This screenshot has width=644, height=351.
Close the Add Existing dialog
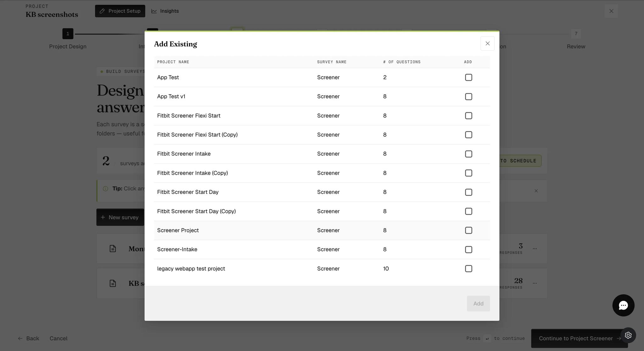pyautogui.click(x=487, y=43)
